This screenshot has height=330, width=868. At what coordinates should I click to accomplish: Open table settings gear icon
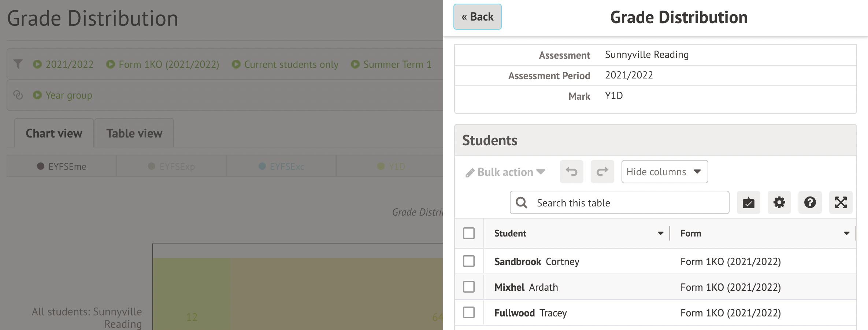[x=779, y=202]
